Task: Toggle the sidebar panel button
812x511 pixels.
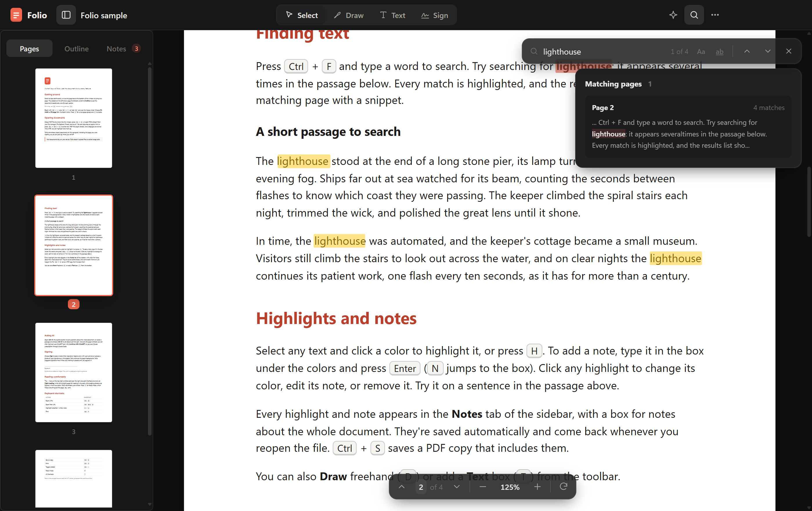Action: (66, 15)
